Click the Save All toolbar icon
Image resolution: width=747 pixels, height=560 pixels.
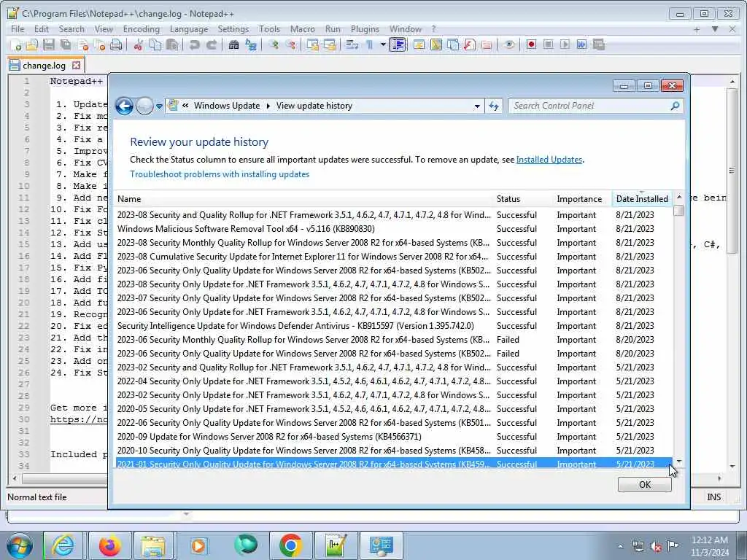[x=66, y=44]
